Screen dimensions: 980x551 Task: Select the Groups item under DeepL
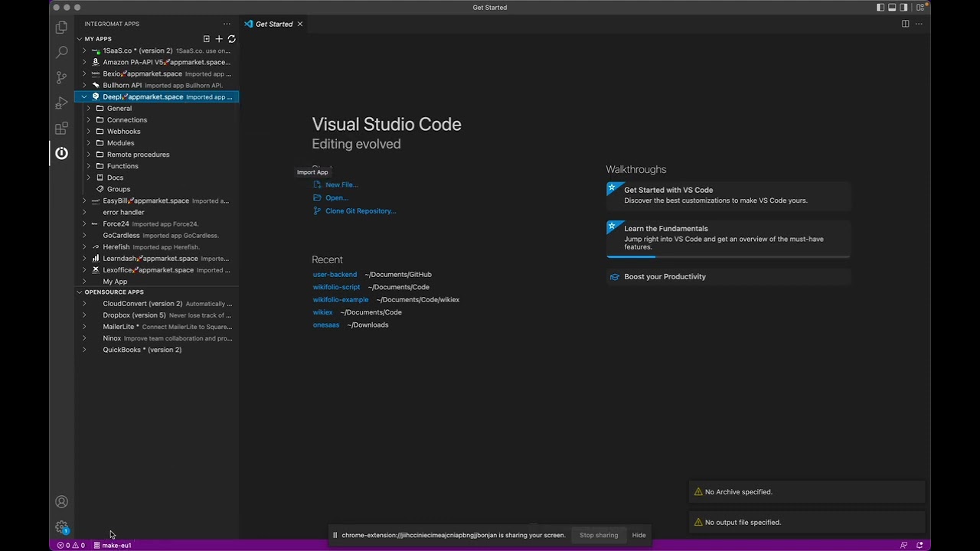[119, 189]
